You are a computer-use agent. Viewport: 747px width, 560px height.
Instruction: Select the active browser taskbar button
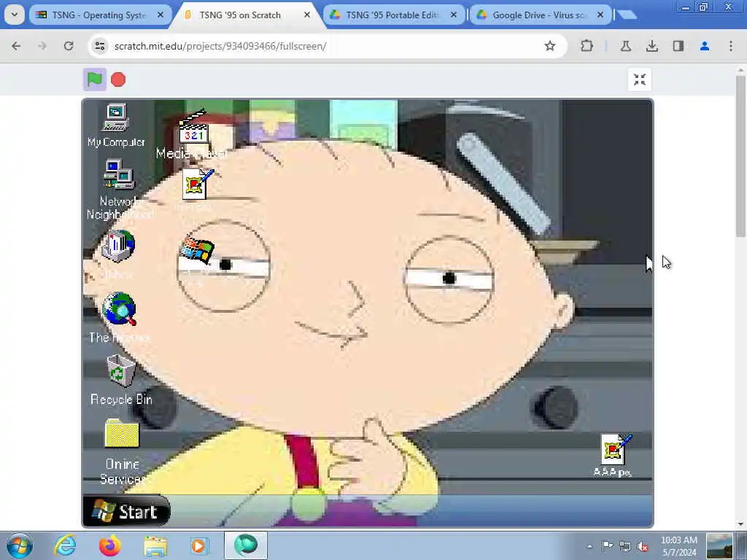click(246, 545)
